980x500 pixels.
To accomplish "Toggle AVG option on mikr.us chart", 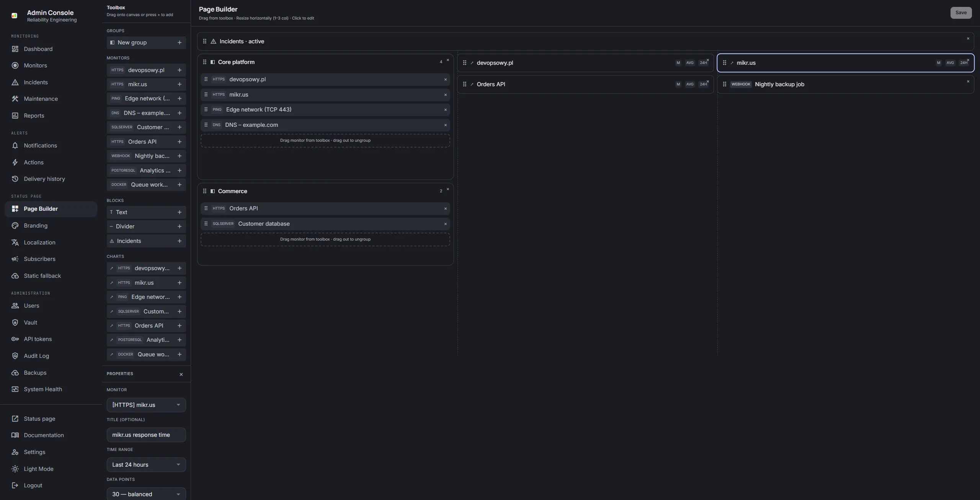I will click(950, 63).
